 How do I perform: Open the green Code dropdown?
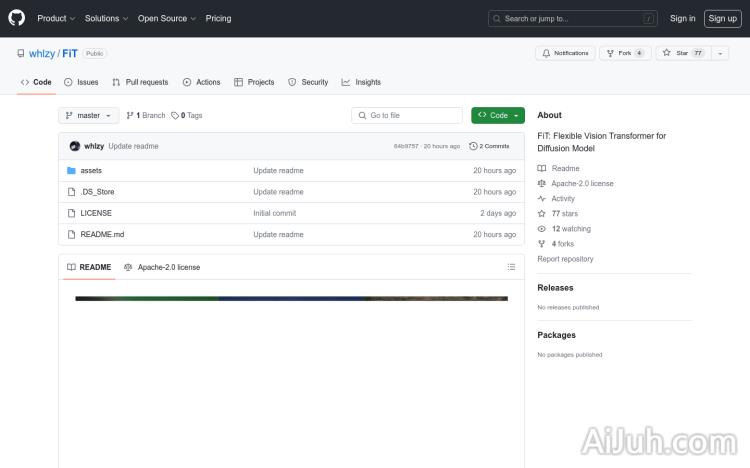497,116
